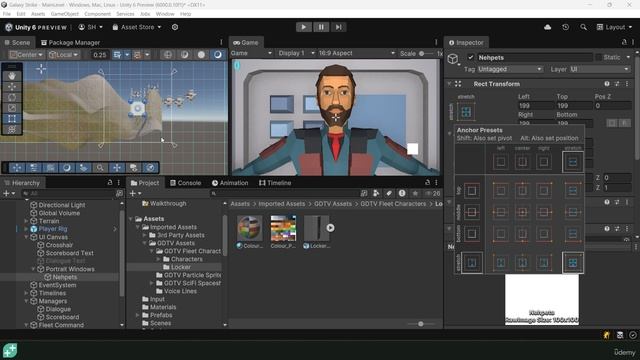
Task: Select the Scale tool
Action: point(12,108)
